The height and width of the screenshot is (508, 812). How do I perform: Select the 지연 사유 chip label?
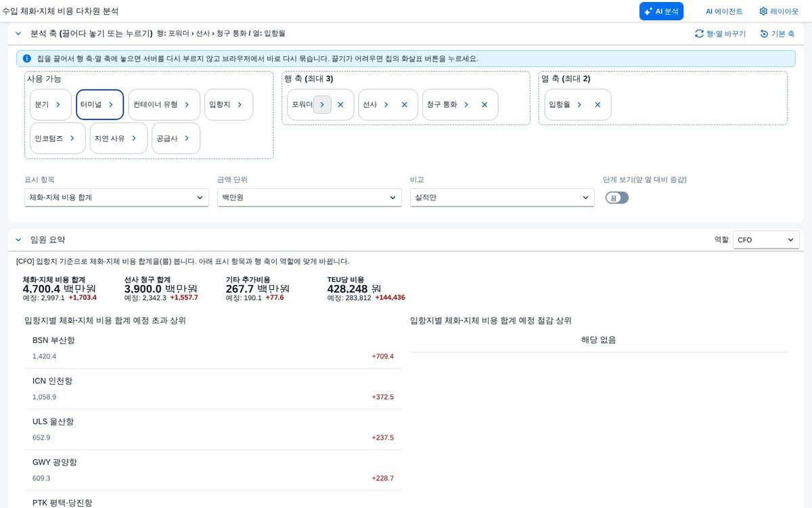point(110,138)
